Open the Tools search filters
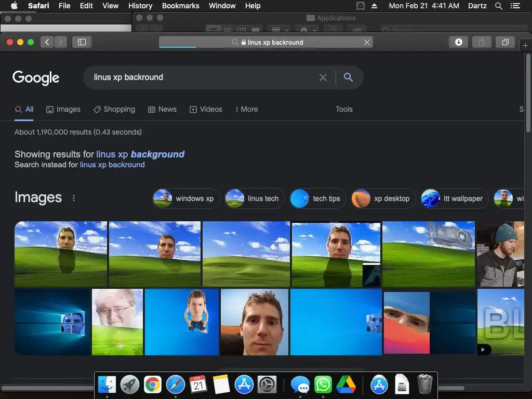532x399 pixels. coord(344,109)
